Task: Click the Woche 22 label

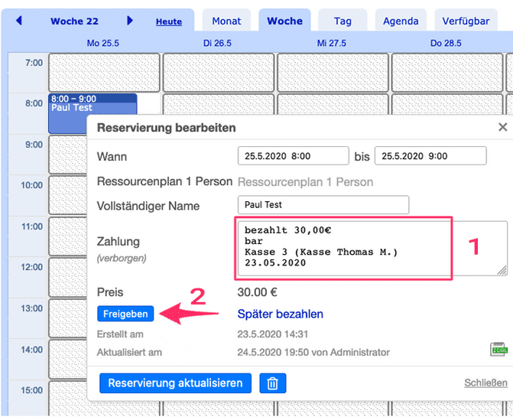Action: [x=74, y=21]
